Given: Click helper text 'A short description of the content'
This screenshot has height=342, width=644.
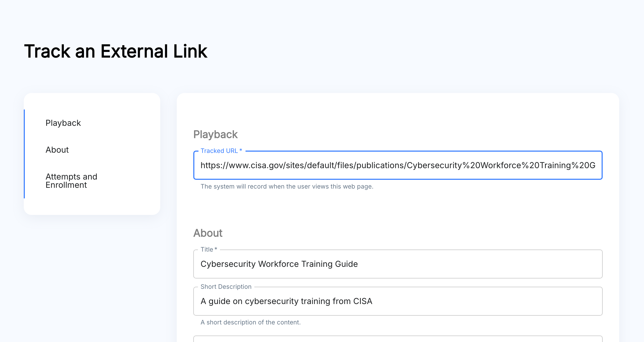Looking at the screenshot, I should (x=250, y=322).
